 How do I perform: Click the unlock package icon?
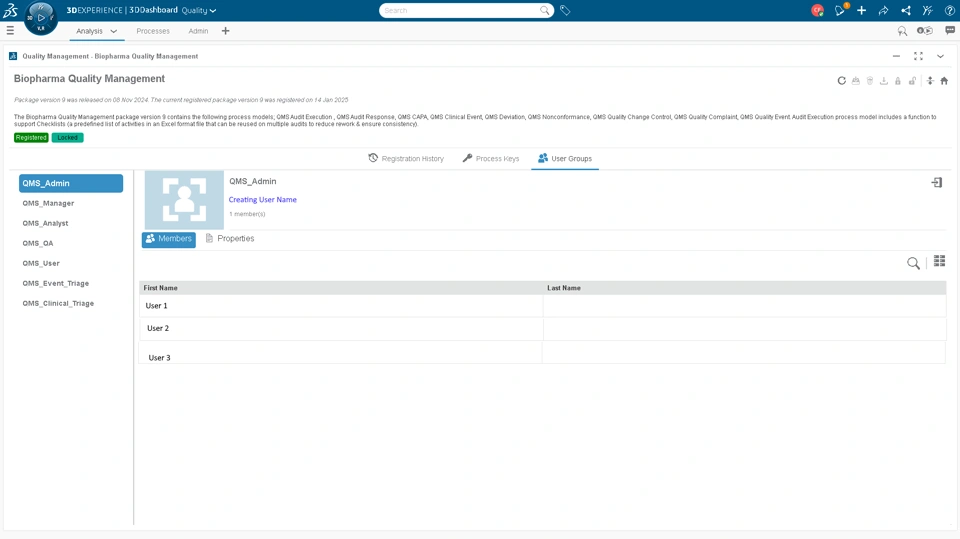point(912,81)
